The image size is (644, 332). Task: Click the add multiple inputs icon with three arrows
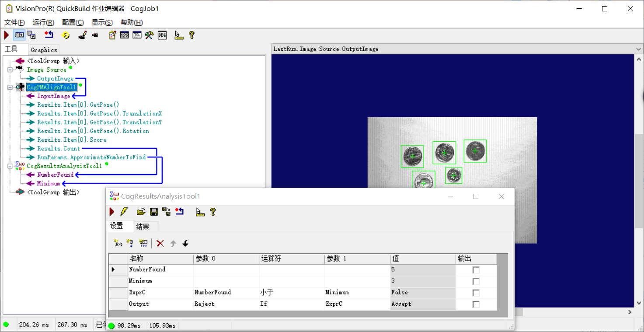point(143,243)
